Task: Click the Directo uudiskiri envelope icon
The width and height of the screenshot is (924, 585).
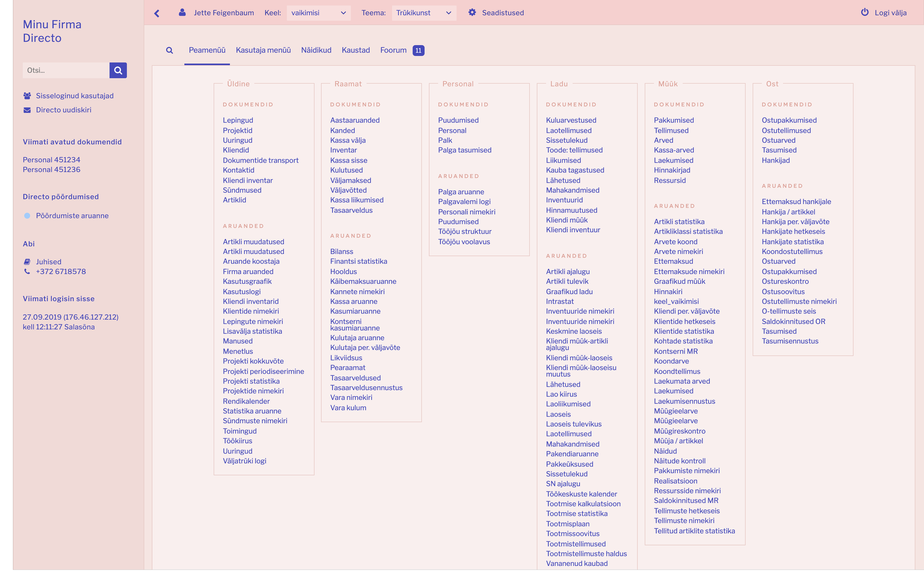Action: tap(27, 110)
